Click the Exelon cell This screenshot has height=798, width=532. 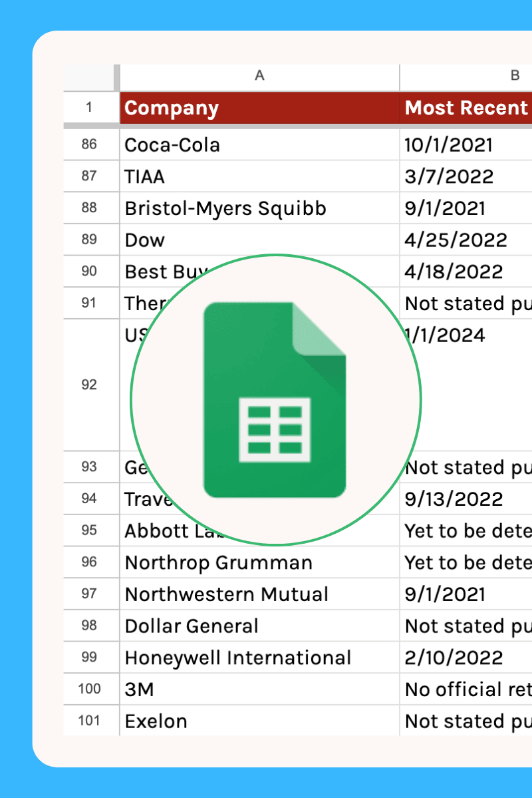click(259, 721)
